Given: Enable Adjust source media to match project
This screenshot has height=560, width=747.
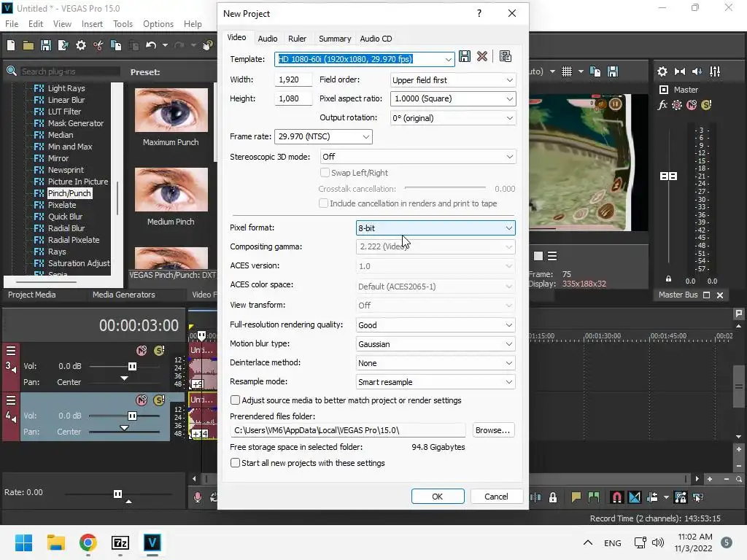Looking at the screenshot, I should [235, 400].
